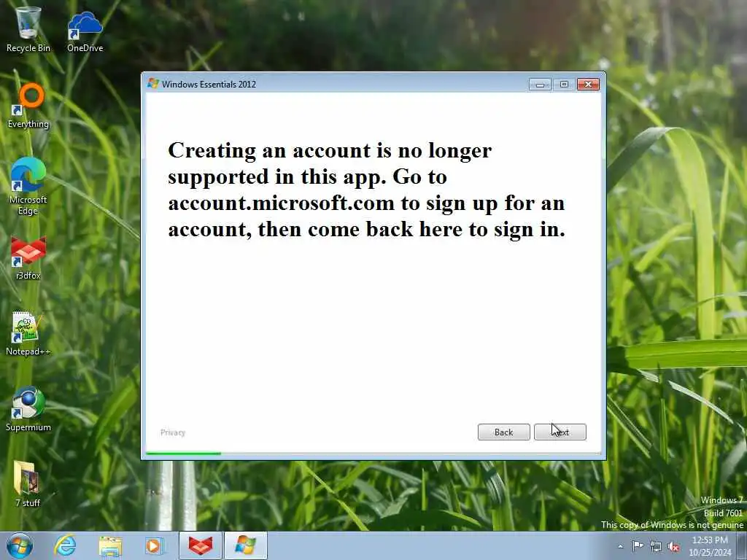Viewport: 747px width, 560px height.
Task: Switch to r3dfox taskbar button
Action: [x=201, y=545]
